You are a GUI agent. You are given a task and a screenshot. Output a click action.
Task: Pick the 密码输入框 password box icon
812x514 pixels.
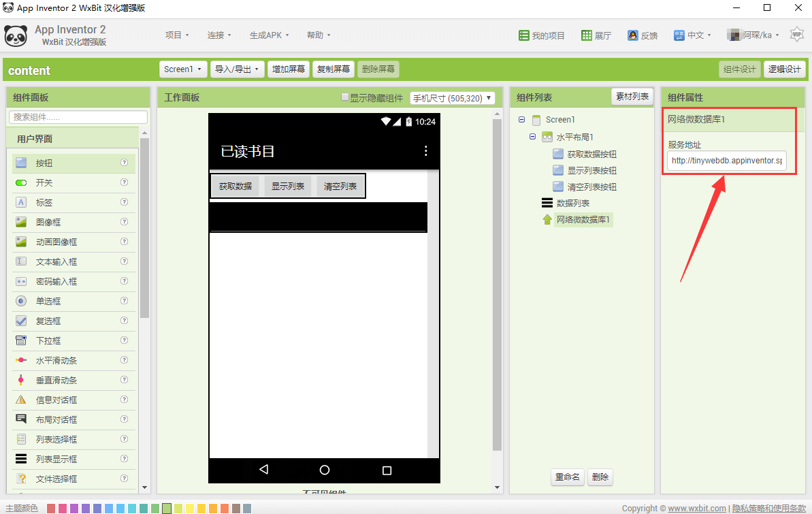(20, 281)
